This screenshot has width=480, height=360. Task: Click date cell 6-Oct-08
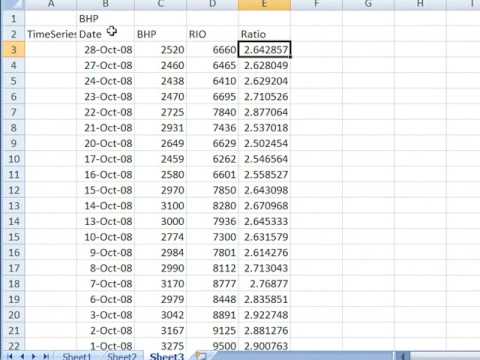(x=106, y=299)
